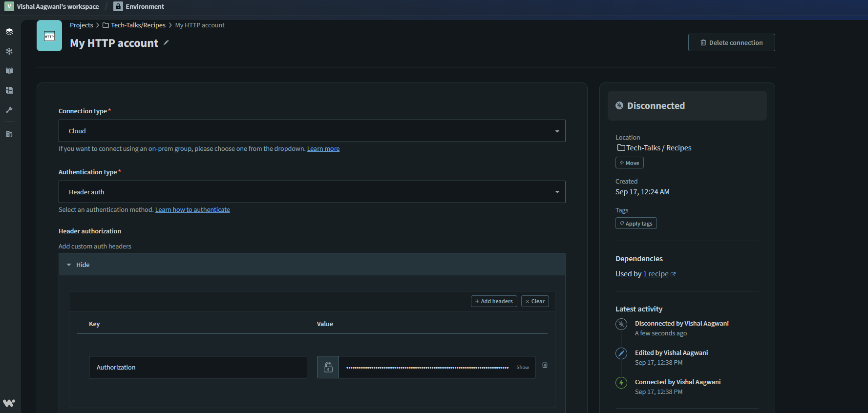Open Projects from the layers sidebar icon
The height and width of the screenshot is (413, 868).
click(9, 32)
